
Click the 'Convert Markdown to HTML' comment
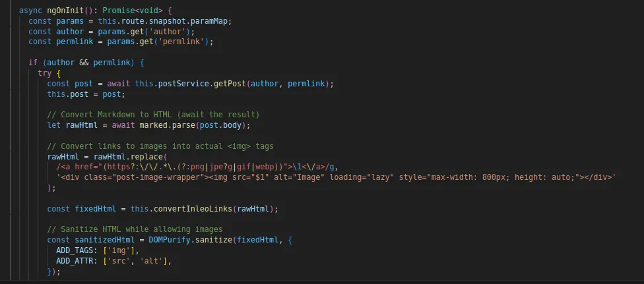pyautogui.click(x=153, y=115)
